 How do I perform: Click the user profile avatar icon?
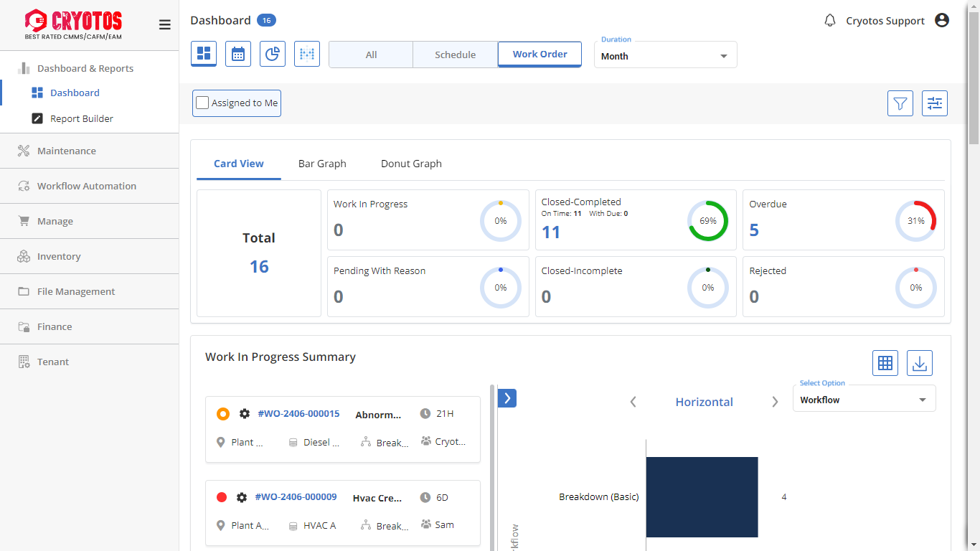(x=942, y=21)
